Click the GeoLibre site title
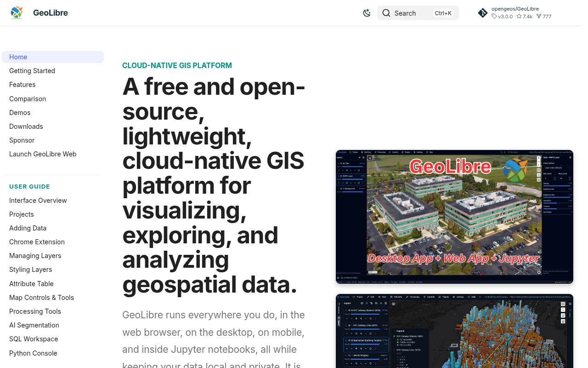Screen dimensions: 588x368 pos(51,13)
